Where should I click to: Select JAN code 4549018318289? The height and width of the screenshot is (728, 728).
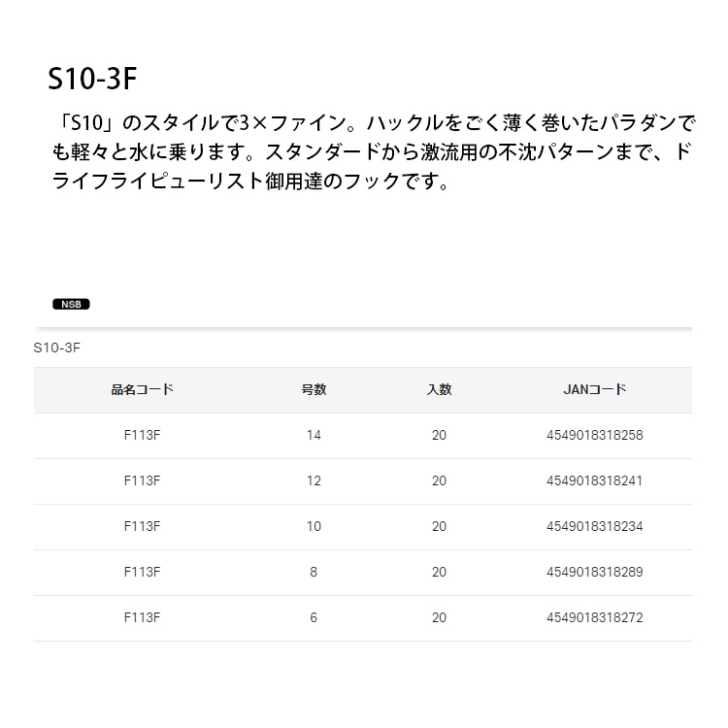coord(595,573)
